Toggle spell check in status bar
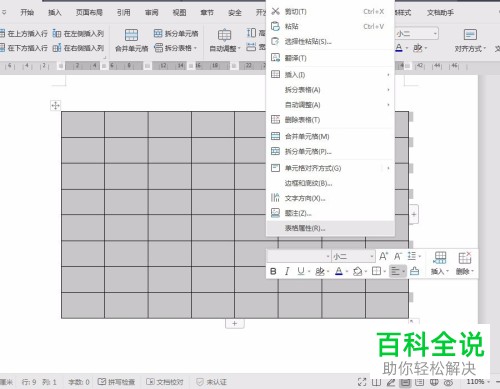Image resolution: width=500 pixels, height=389 pixels. (x=116, y=382)
